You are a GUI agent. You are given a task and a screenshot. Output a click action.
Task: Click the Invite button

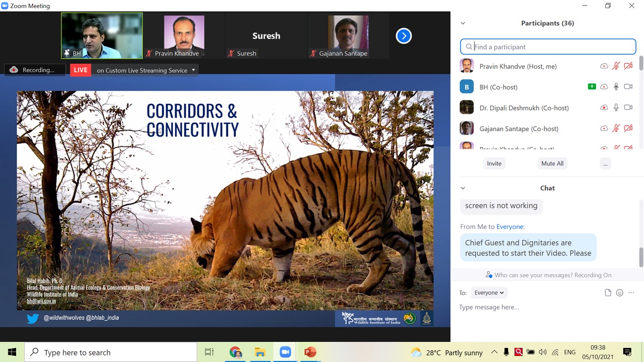point(494,163)
